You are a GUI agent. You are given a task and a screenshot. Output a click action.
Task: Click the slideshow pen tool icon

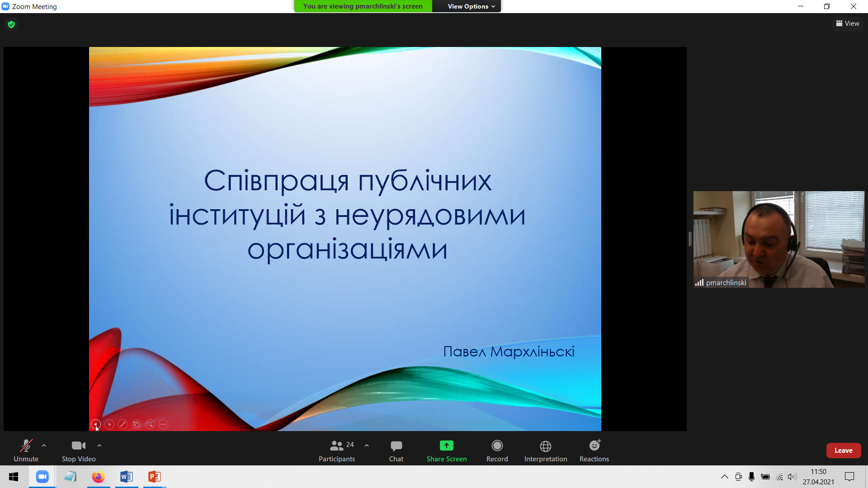click(x=123, y=424)
